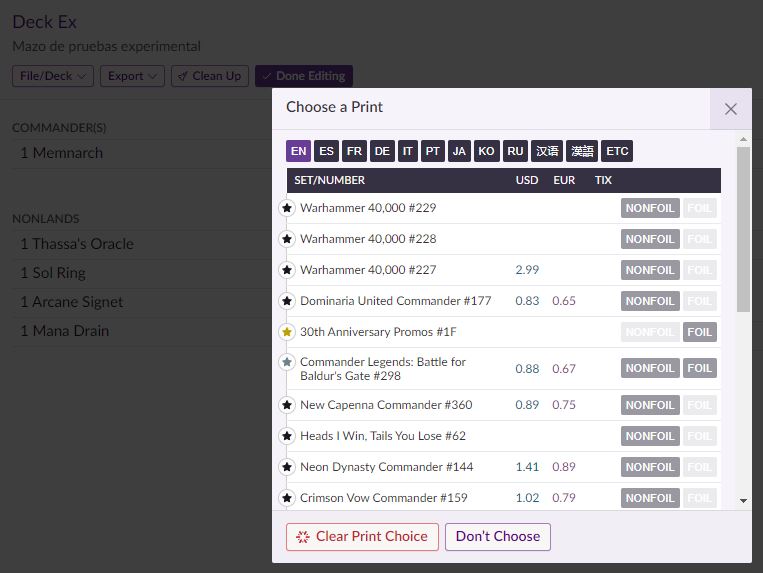Click gold star for 30th Anniversary Promos
Image resolution: width=763 pixels, height=573 pixels.
tap(287, 332)
